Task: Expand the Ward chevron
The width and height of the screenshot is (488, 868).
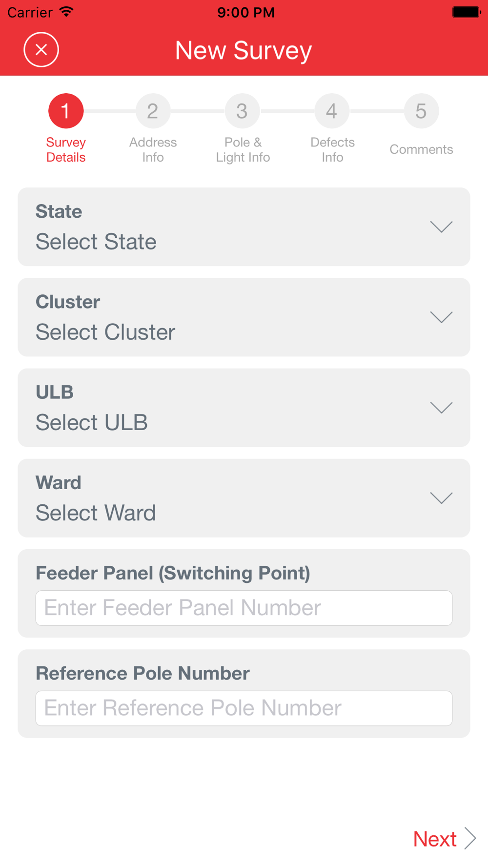Action: tap(441, 498)
